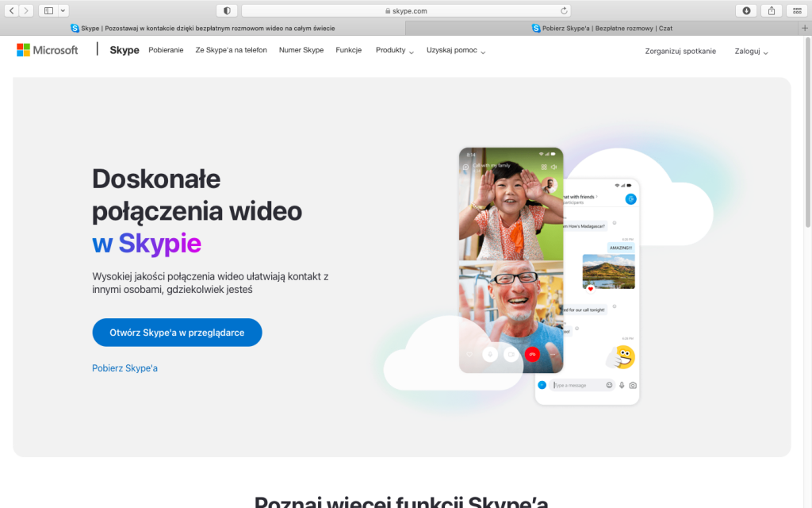Add a new tab with plus
The height and width of the screenshot is (508, 812).
point(805,28)
